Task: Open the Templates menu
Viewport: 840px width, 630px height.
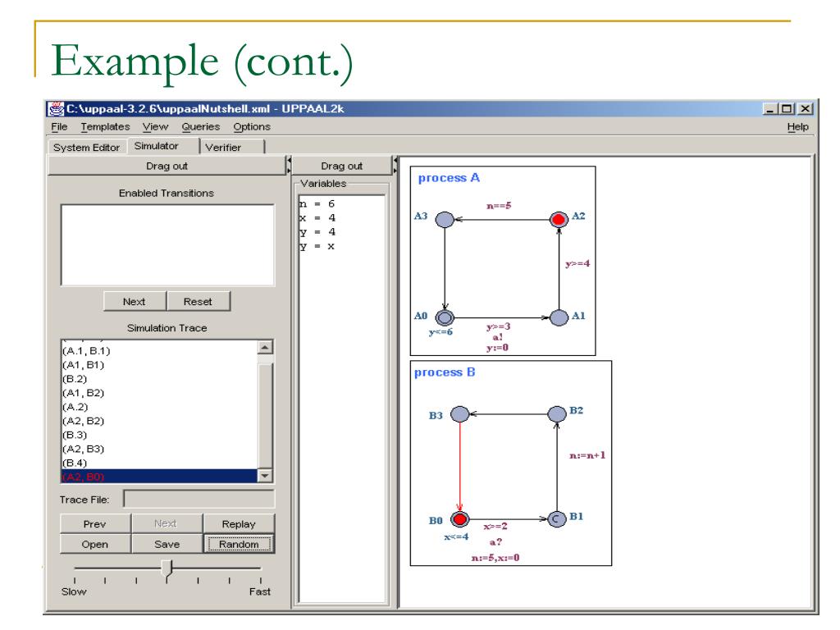Action: click(x=106, y=127)
